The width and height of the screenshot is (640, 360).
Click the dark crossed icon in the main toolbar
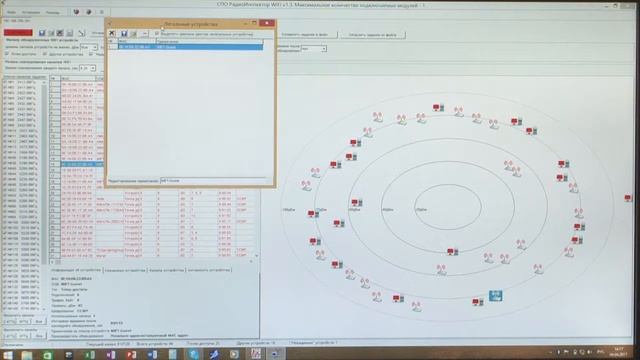tap(60, 33)
